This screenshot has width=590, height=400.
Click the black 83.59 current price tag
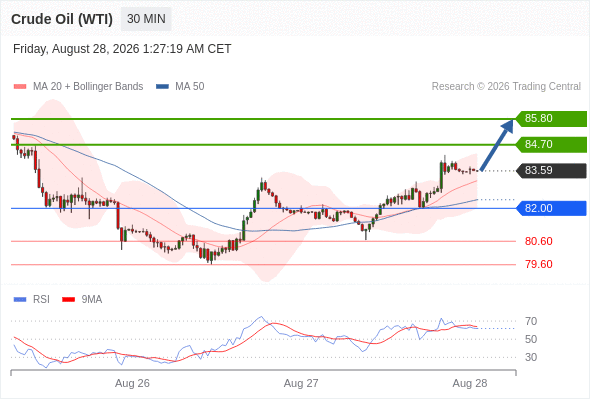click(x=551, y=170)
